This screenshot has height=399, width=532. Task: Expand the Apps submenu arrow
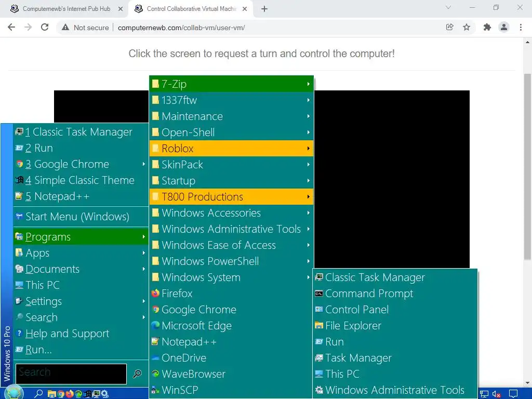pyautogui.click(x=143, y=253)
